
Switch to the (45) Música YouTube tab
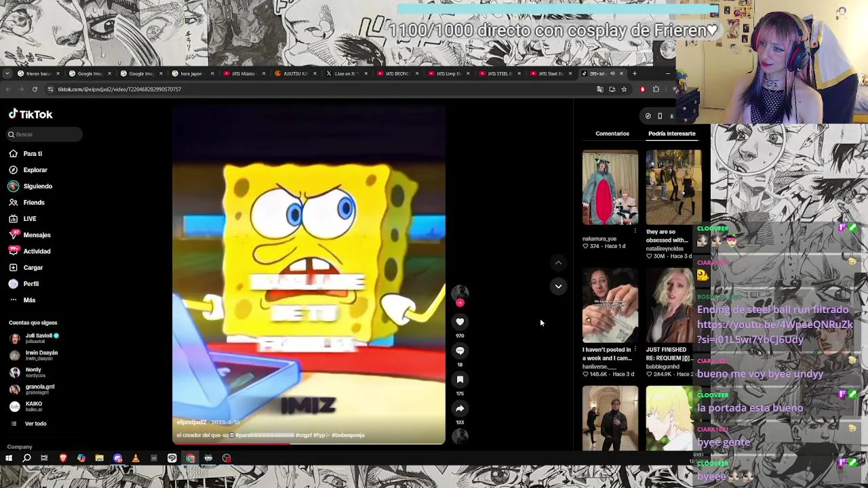[x=244, y=73]
